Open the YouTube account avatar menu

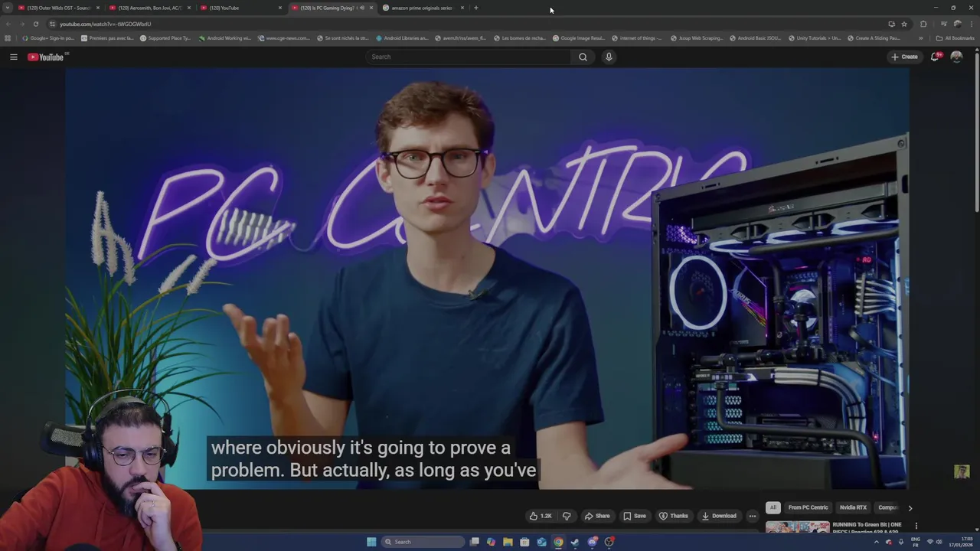tap(956, 57)
